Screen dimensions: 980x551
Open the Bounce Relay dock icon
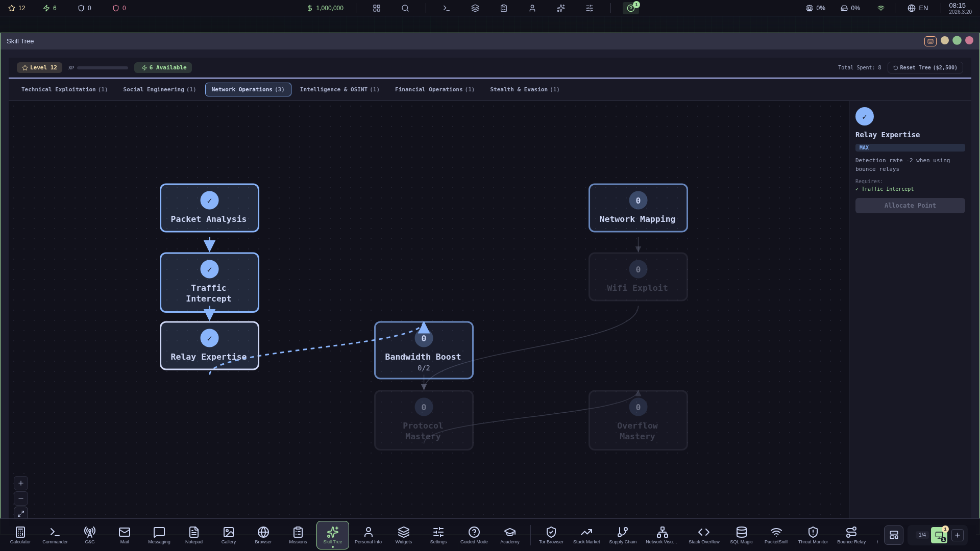coord(851,535)
